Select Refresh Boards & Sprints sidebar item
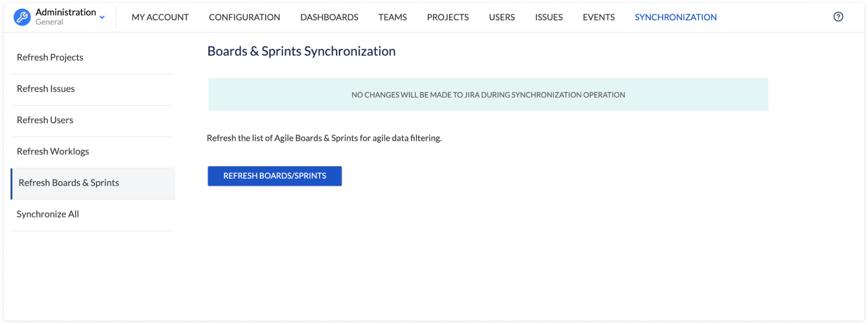Image resolution: width=868 pixels, height=325 pixels. [69, 183]
